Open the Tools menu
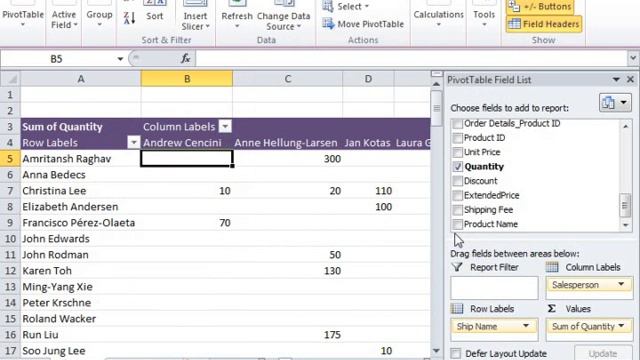Viewport: 640px width, 360px height. [484, 16]
